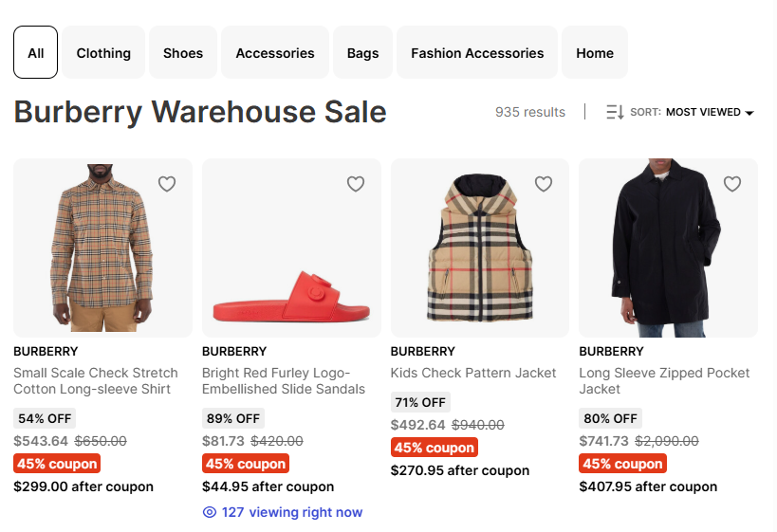The height and width of the screenshot is (532, 777).
Task: Open Bright Red Furley Slide Sandals link
Action: [284, 381]
